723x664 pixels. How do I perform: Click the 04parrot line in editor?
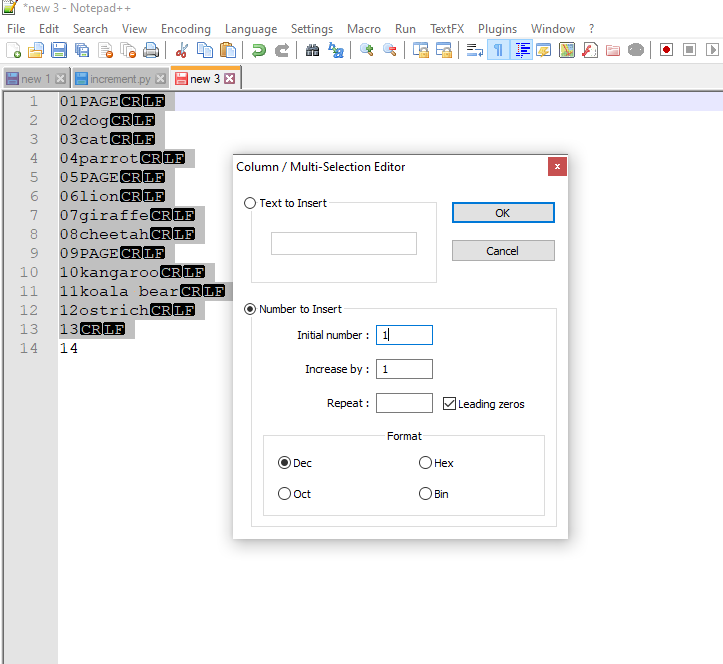99,158
